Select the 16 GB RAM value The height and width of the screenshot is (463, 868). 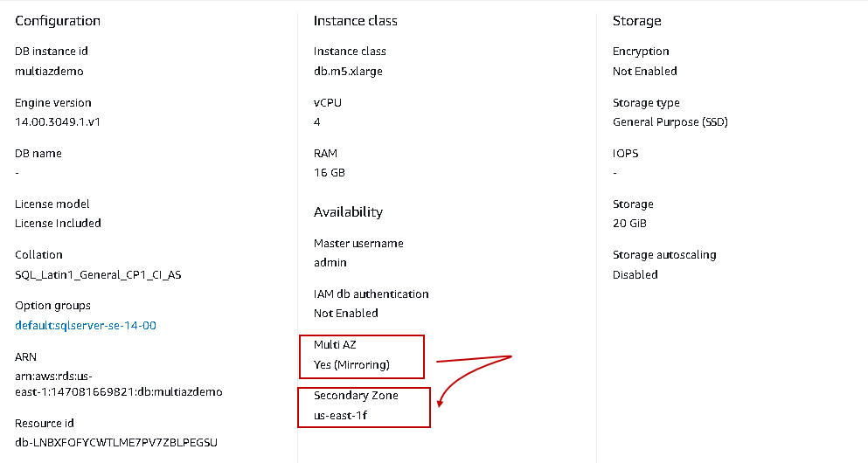point(330,172)
